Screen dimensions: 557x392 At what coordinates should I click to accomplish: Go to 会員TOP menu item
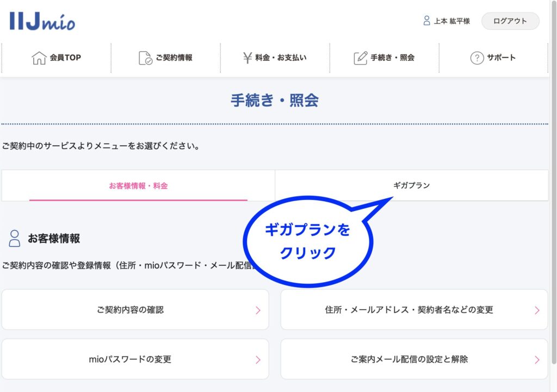65,58
